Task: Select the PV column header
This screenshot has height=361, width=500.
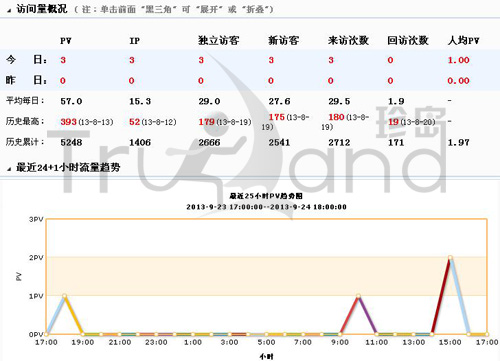Action: point(66,41)
